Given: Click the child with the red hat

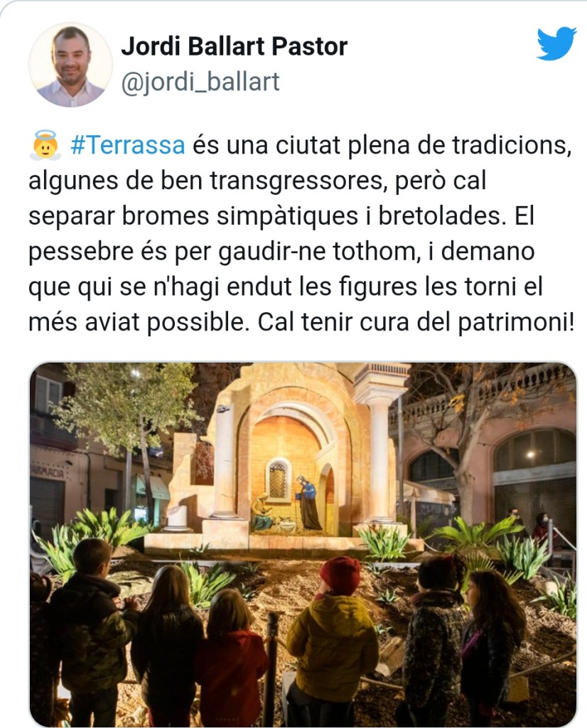Looking at the screenshot, I should [340, 575].
